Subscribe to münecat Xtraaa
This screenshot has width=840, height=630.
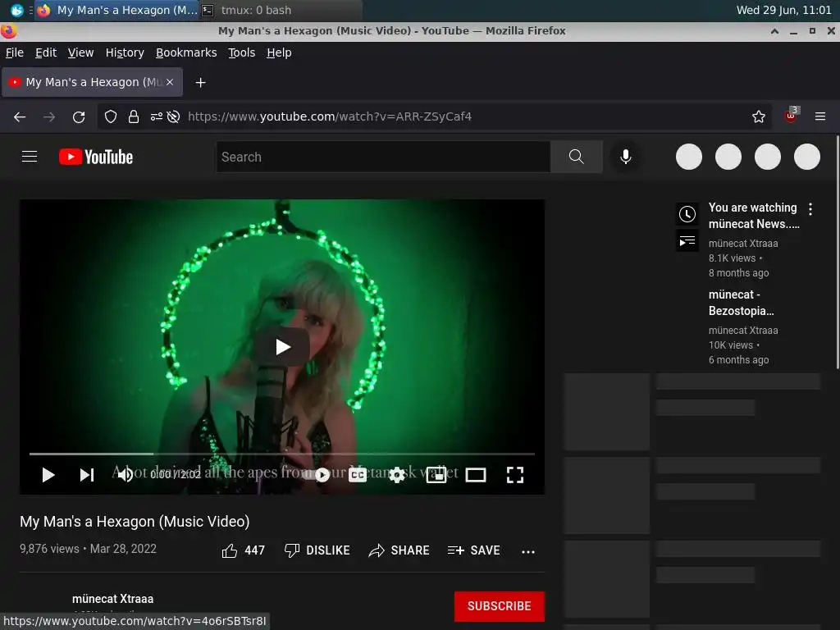click(500, 606)
